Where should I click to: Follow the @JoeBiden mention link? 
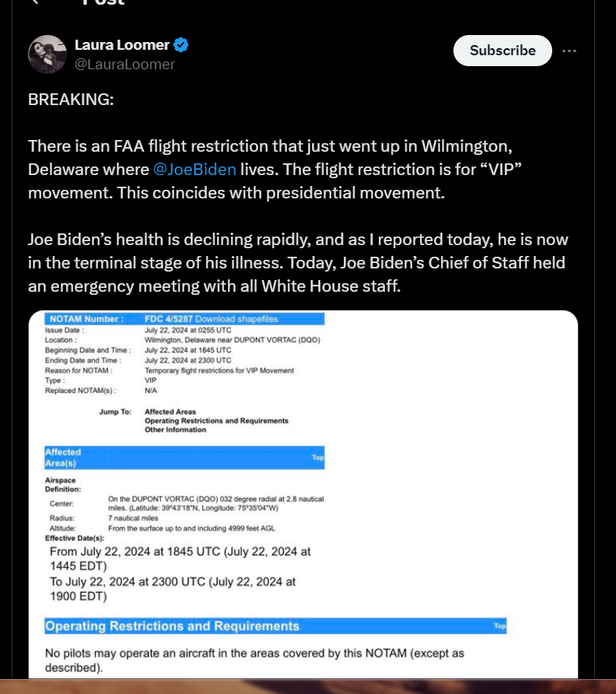coord(194,169)
